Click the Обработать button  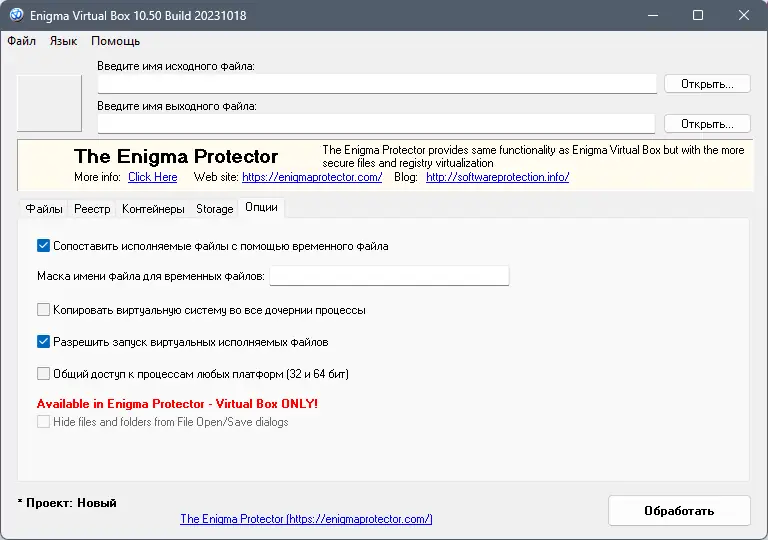pyautogui.click(x=679, y=511)
